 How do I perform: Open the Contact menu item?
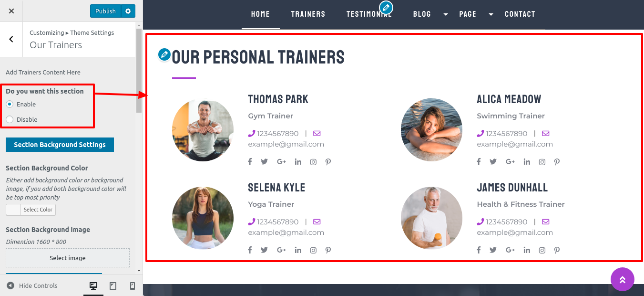(x=520, y=14)
